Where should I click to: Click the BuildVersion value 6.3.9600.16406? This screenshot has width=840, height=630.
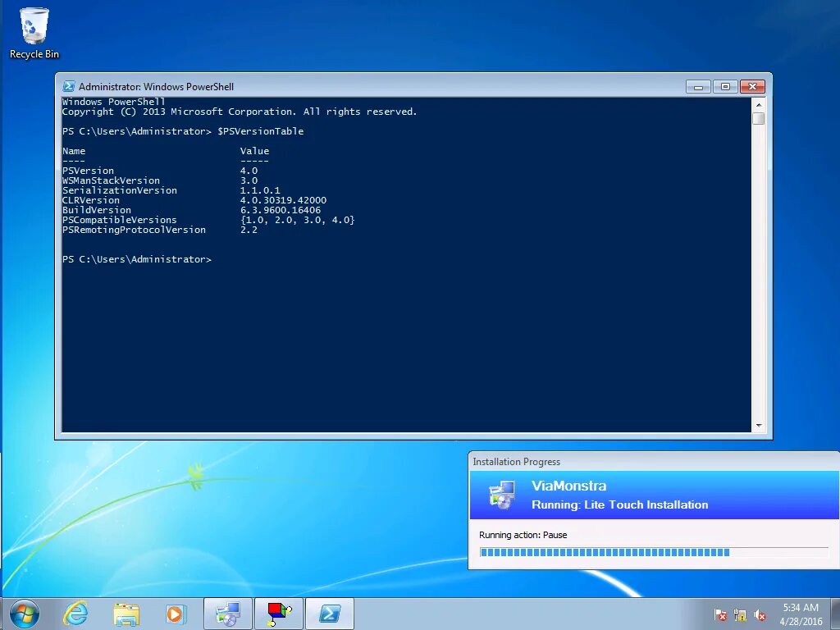click(x=281, y=210)
